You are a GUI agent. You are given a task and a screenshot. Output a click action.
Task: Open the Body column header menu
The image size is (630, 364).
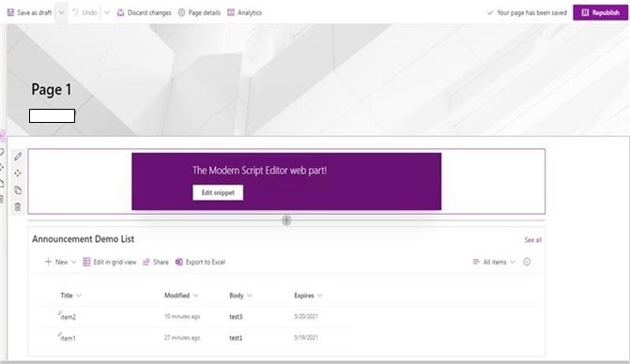coord(240,296)
